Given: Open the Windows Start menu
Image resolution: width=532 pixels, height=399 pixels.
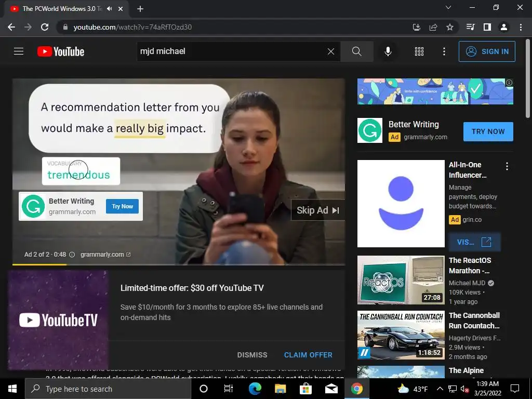Looking at the screenshot, I should [x=12, y=389].
